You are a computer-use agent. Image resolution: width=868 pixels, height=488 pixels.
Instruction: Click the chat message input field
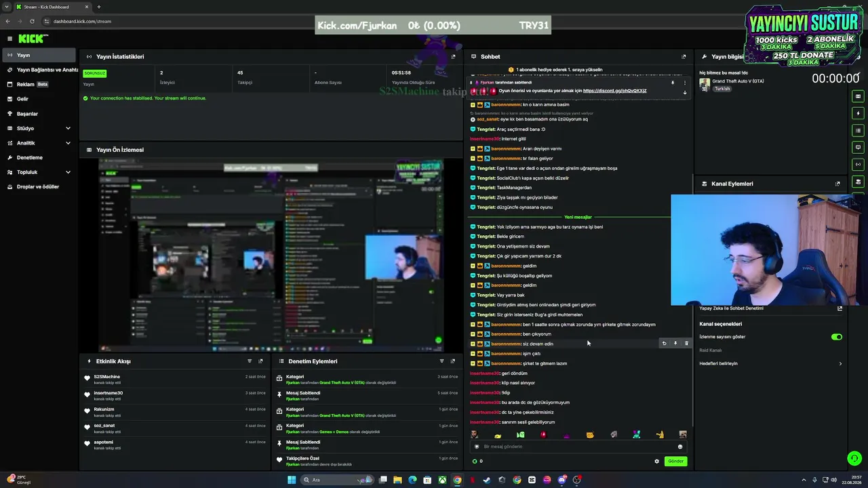(x=578, y=447)
